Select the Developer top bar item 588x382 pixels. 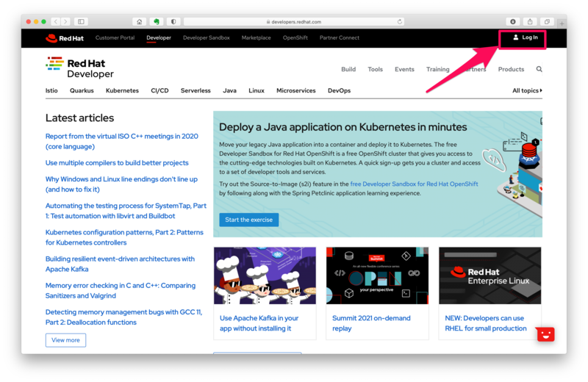(x=159, y=38)
